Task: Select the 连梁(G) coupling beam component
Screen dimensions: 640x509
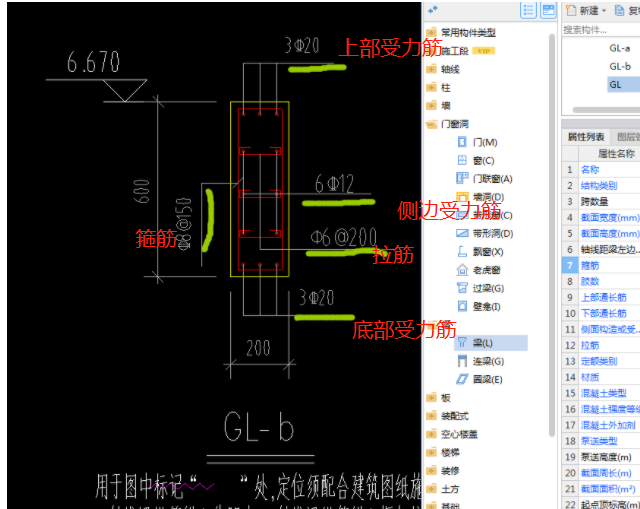Action: [x=480, y=361]
